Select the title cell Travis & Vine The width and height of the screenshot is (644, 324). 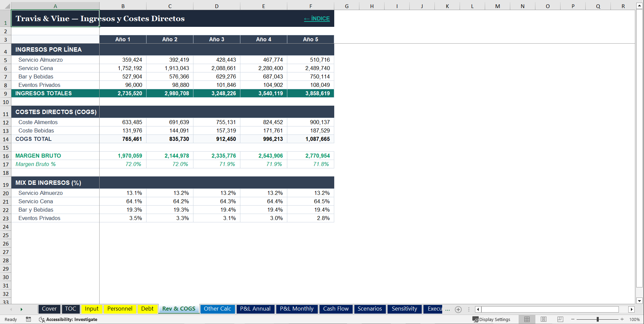click(x=55, y=18)
